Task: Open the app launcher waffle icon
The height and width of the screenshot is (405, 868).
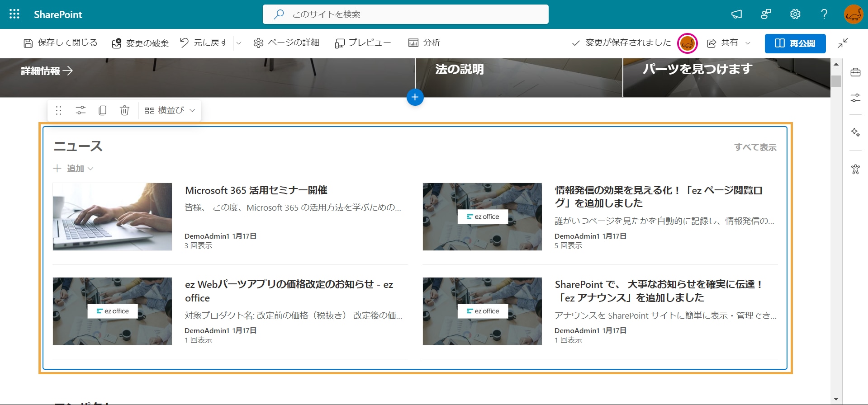Action: pyautogui.click(x=14, y=14)
